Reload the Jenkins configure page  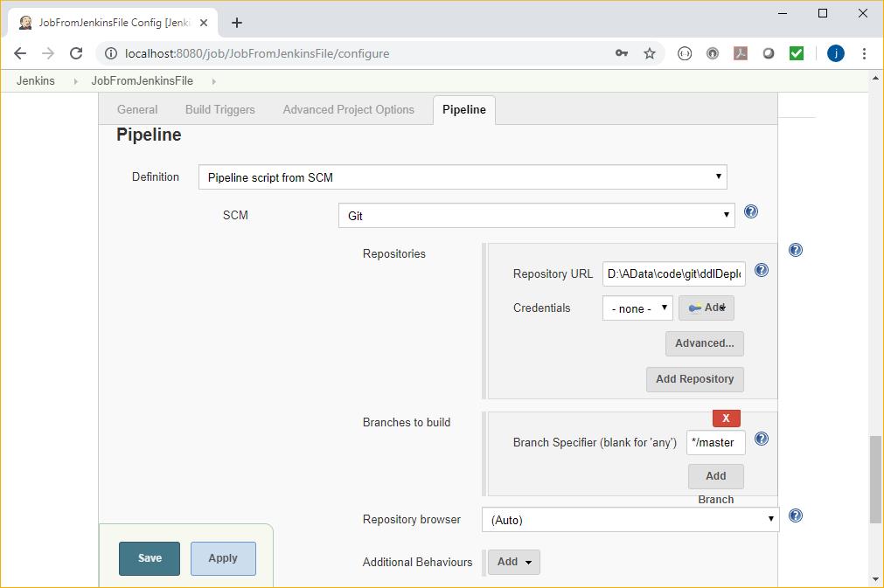coord(76,53)
